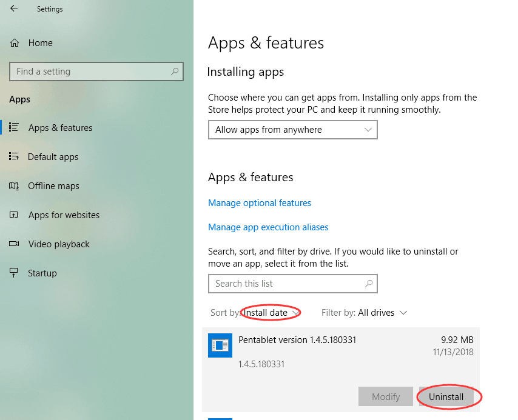Open Manage optional features link
The width and height of the screenshot is (518, 420).
pyautogui.click(x=260, y=203)
